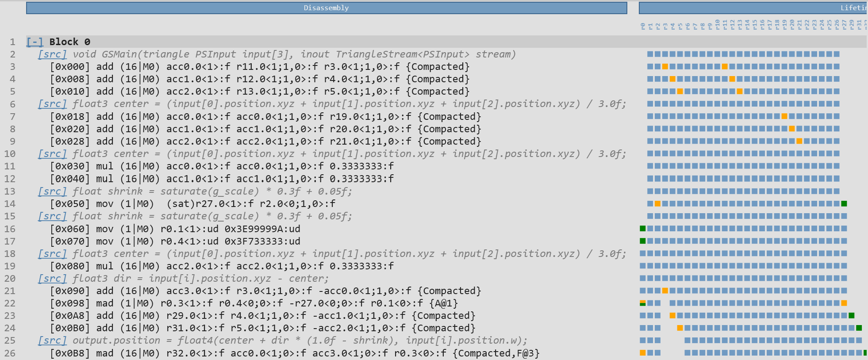
Task: Select the instruction address [0x0B8]
Action: (x=70, y=353)
